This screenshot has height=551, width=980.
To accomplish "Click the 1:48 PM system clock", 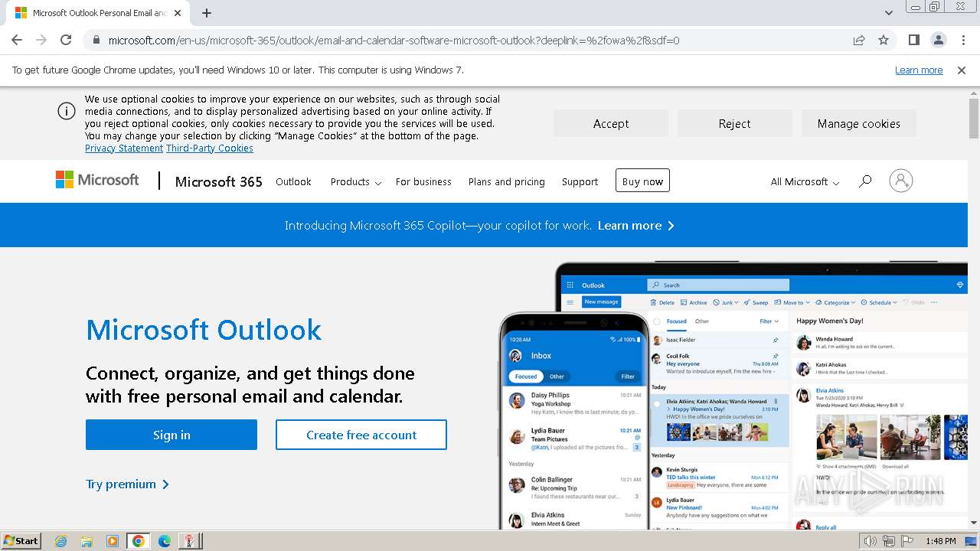I will tap(940, 541).
